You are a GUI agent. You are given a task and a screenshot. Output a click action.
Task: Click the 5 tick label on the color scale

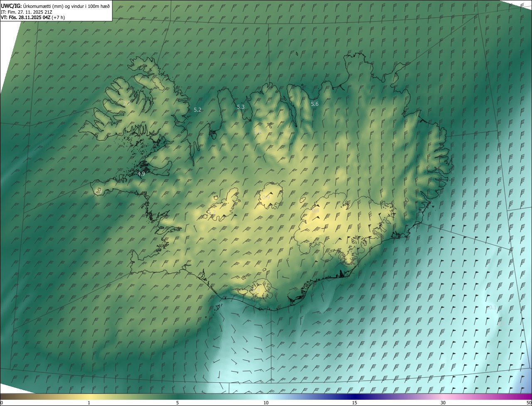pos(177,403)
